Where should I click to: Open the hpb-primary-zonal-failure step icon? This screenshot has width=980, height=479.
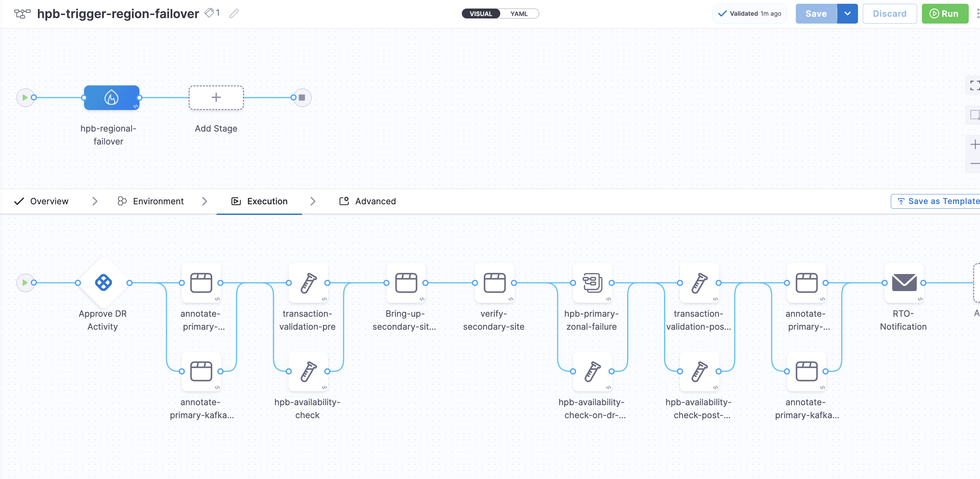click(592, 283)
